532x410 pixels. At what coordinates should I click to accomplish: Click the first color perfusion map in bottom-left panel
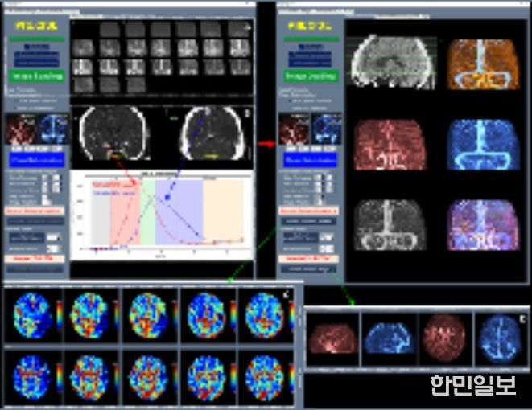coord(33,314)
